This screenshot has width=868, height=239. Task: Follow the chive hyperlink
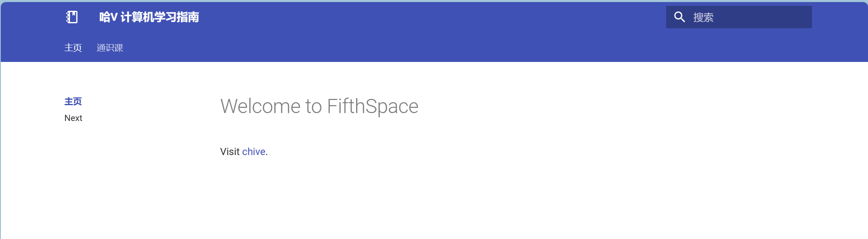tap(254, 152)
